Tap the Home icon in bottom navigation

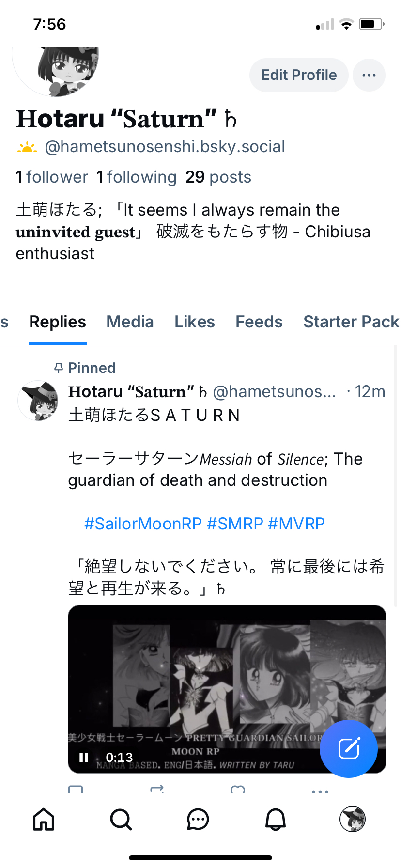44,820
